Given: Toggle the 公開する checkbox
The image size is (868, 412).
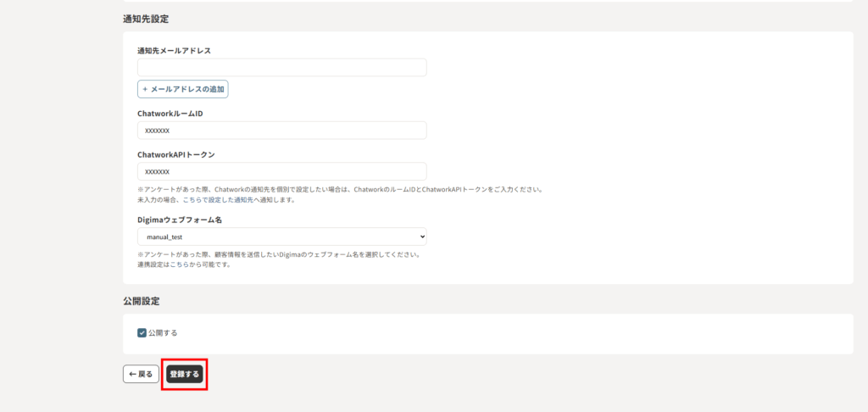Looking at the screenshot, I should pyautogui.click(x=142, y=333).
